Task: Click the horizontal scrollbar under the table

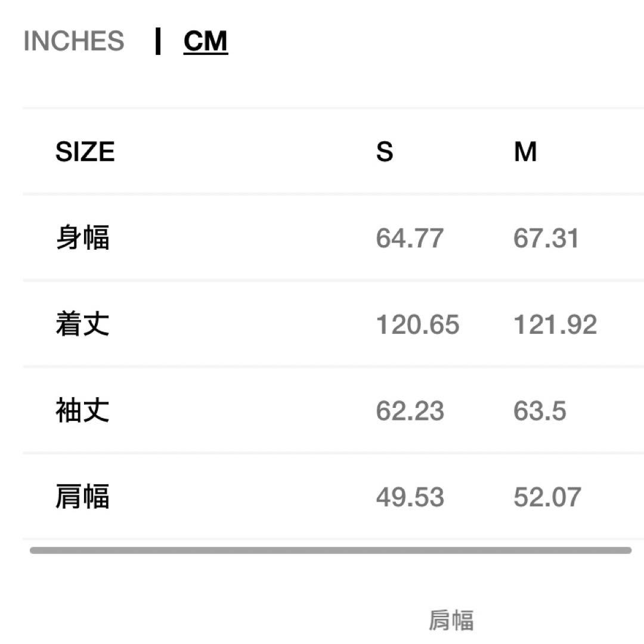Action: coord(330,550)
